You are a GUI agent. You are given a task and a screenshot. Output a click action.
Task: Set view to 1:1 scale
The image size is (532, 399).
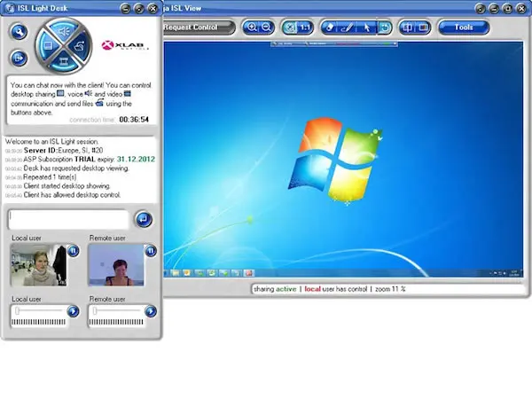[305, 27]
